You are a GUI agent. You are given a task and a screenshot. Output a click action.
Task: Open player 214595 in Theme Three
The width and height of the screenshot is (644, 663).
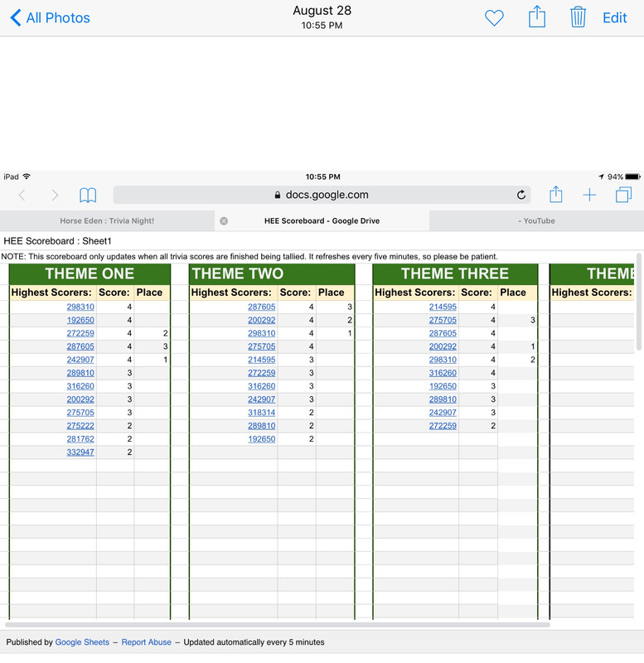[443, 307]
